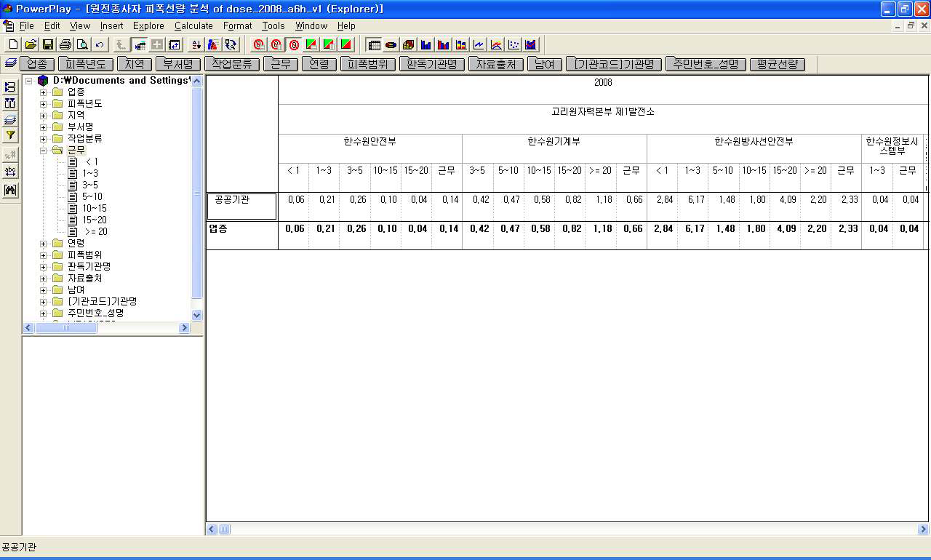
Task: Open the Format menu
Action: pyautogui.click(x=238, y=25)
